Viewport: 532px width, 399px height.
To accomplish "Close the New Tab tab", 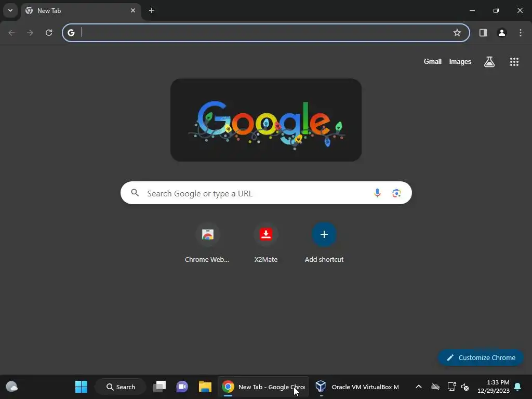I will pos(133,10).
